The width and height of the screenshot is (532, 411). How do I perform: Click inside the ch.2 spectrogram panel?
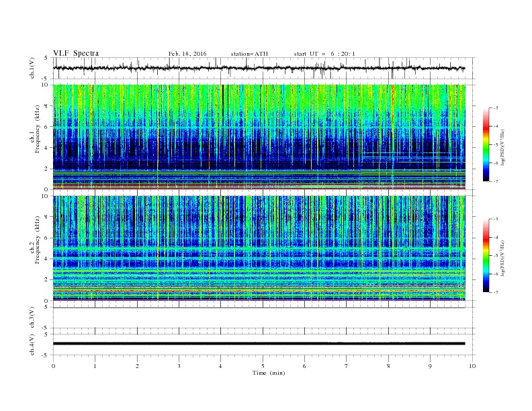click(259, 248)
